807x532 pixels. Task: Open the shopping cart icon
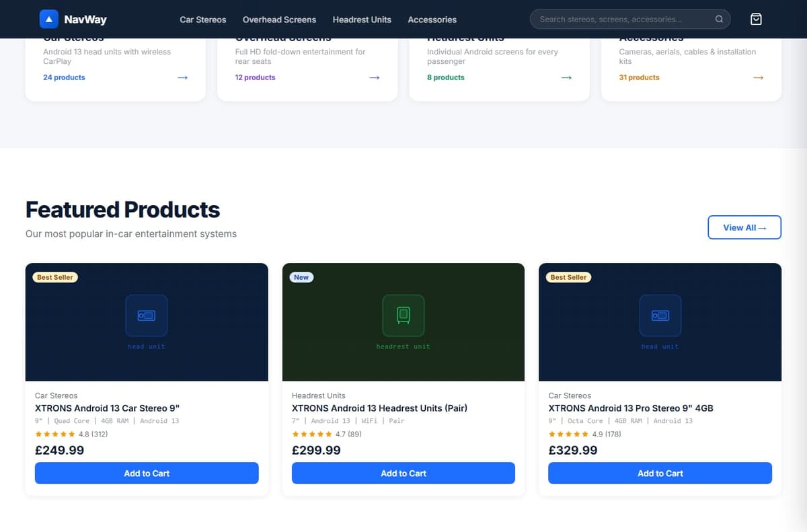pyautogui.click(x=756, y=20)
